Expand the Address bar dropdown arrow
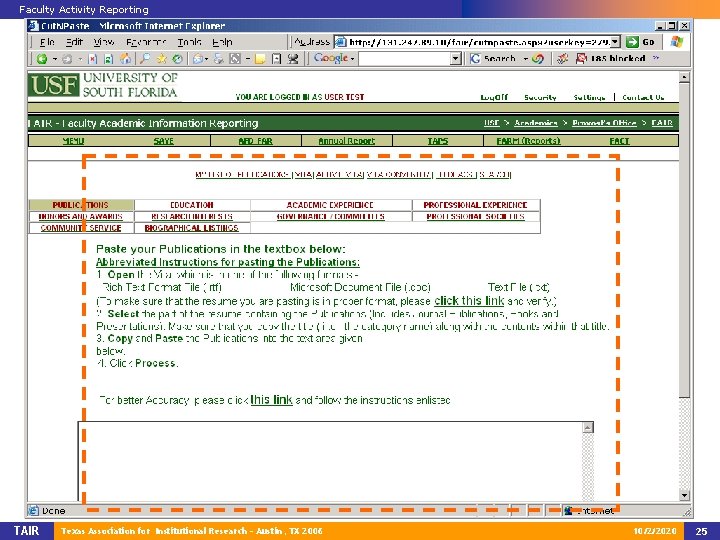 (616, 42)
